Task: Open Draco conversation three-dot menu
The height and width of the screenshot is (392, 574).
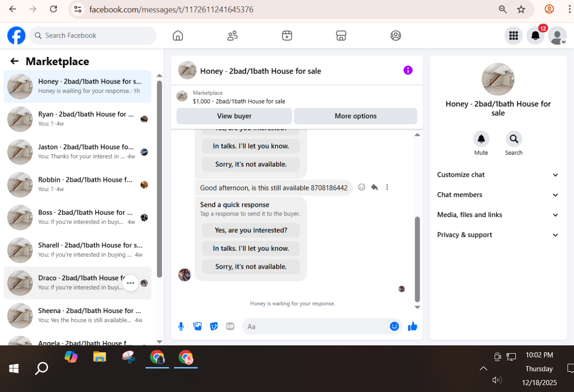Action: coord(131,283)
